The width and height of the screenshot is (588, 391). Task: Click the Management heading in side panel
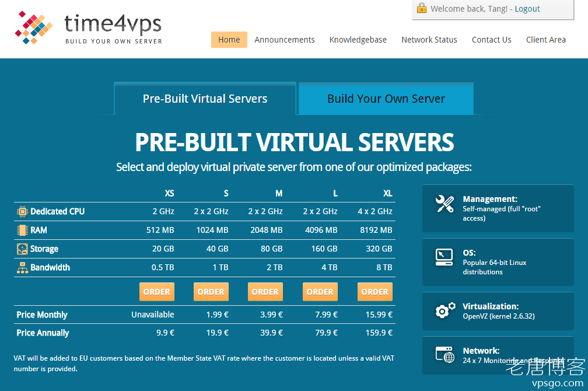tap(490, 199)
